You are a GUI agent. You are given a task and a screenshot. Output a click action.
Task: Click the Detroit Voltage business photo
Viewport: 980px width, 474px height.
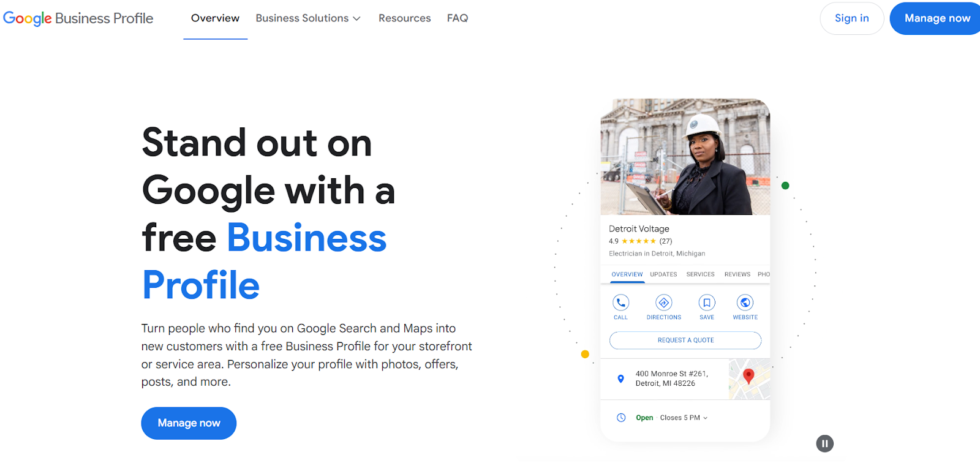click(685, 157)
